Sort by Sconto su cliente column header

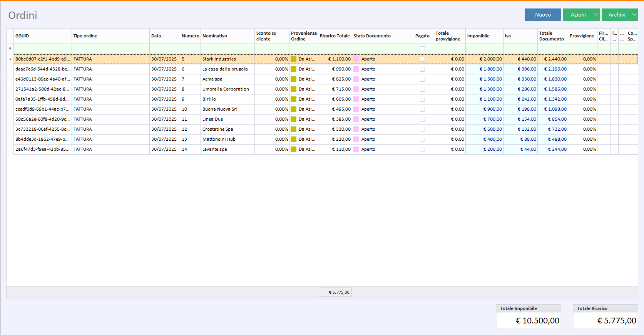pyautogui.click(x=272, y=36)
